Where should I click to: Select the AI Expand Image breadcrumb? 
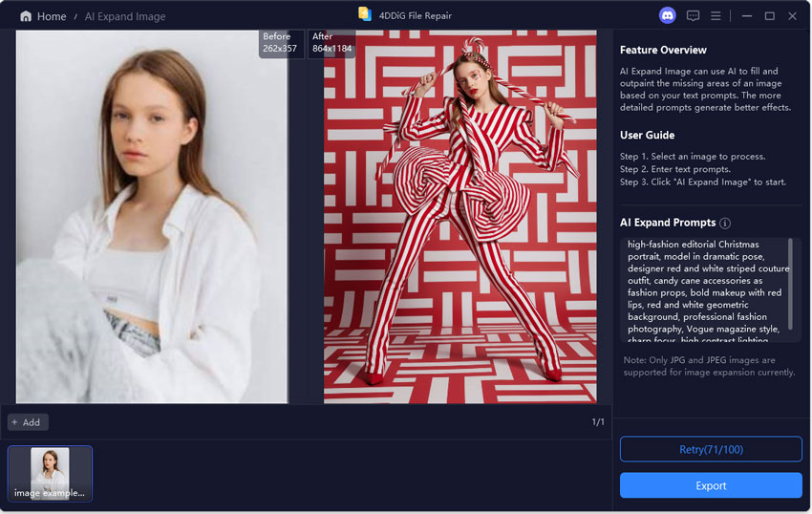pyautogui.click(x=125, y=16)
